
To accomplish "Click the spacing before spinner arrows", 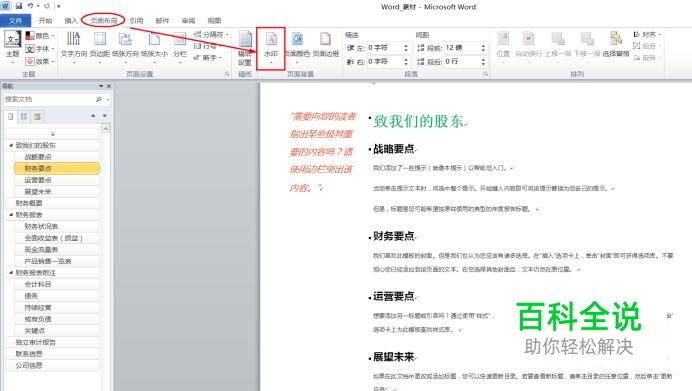I will point(483,47).
